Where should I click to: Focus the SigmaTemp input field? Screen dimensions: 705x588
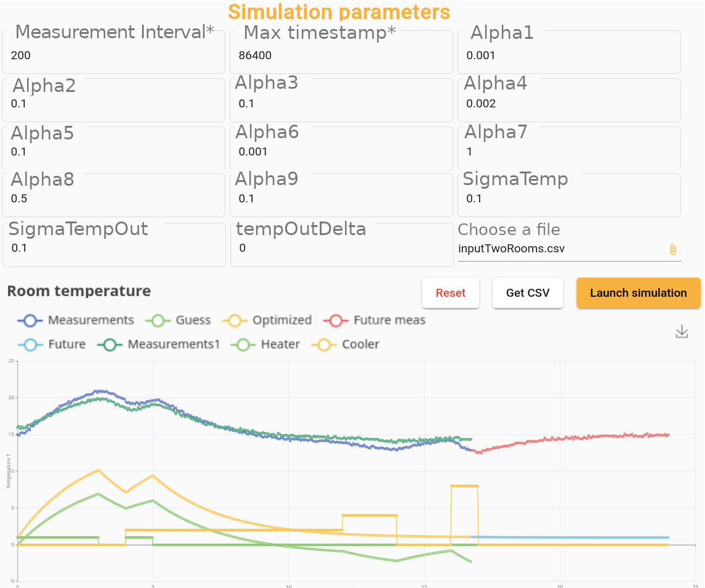click(x=569, y=199)
